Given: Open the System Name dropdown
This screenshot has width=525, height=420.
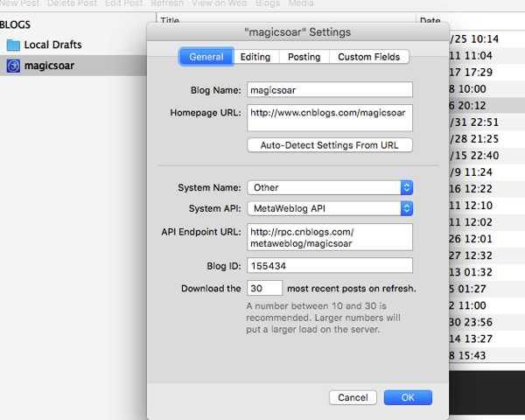Looking at the screenshot, I should tap(330, 187).
